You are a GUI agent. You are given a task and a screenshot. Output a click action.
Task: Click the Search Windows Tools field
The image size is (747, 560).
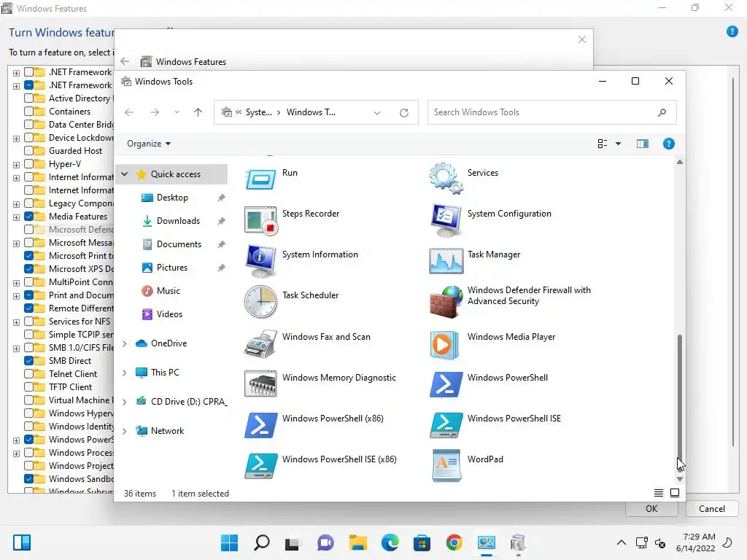coord(551,112)
